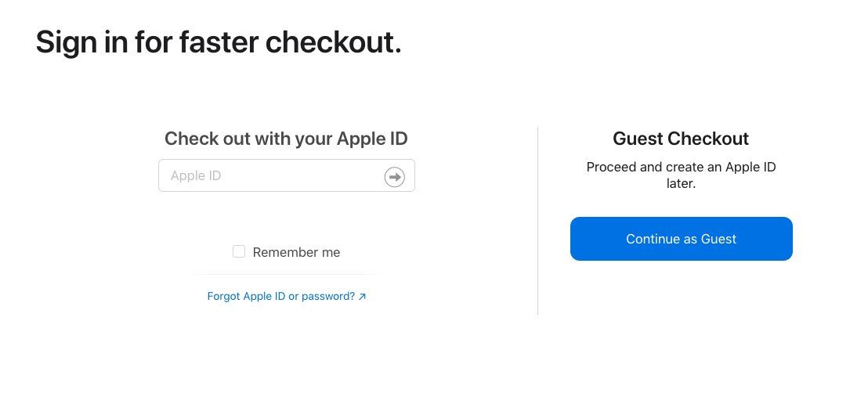Open Forgot Apple ID or password link
The height and width of the screenshot is (404, 868).
pyautogui.click(x=286, y=296)
